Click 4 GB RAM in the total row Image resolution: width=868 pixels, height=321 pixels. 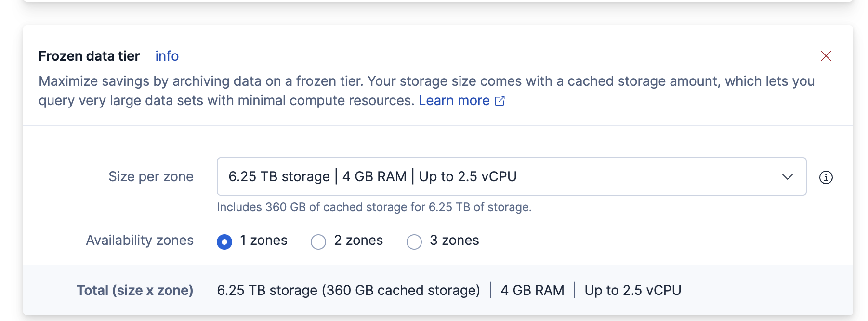coord(532,290)
